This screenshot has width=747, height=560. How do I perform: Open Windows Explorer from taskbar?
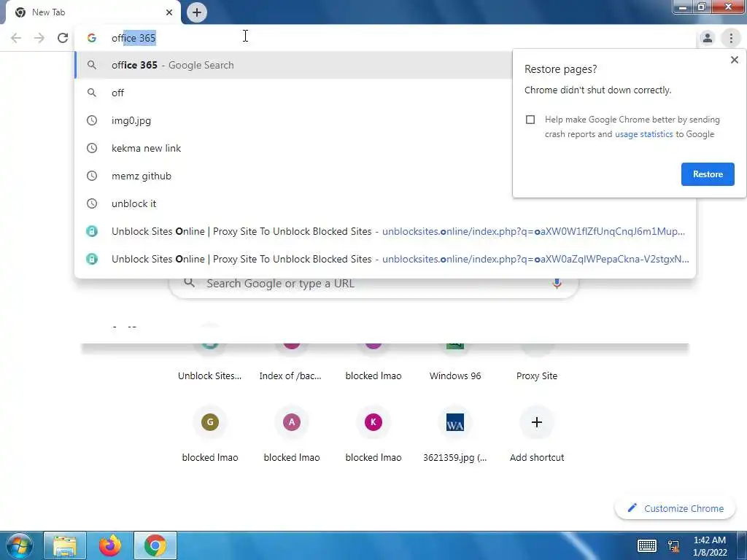[x=65, y=545]
